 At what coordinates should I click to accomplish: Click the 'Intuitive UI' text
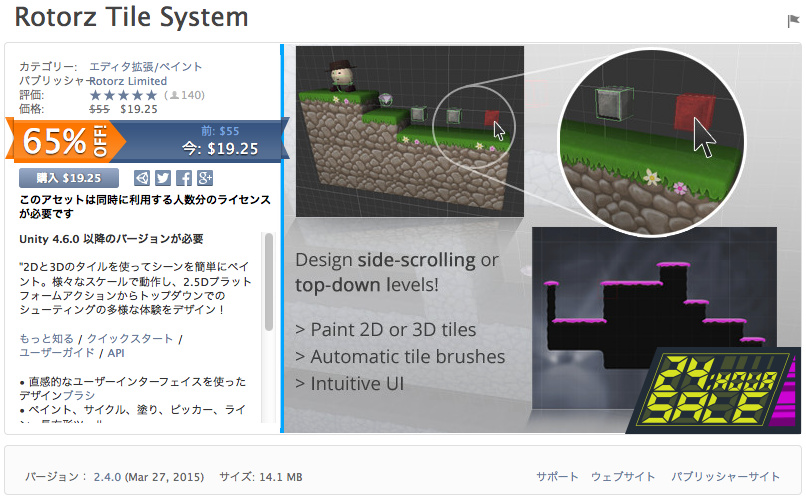point(357,383)
